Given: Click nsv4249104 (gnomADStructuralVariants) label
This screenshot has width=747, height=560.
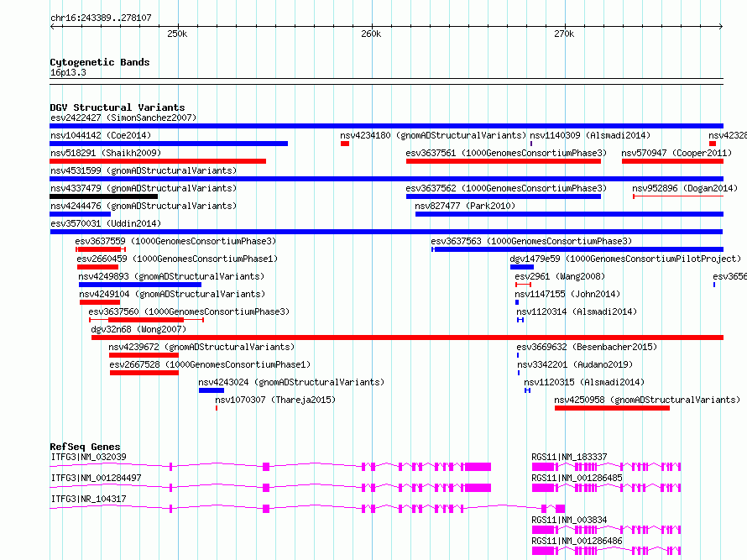Looking at the screenshot, I should click(x=172, y=294).
